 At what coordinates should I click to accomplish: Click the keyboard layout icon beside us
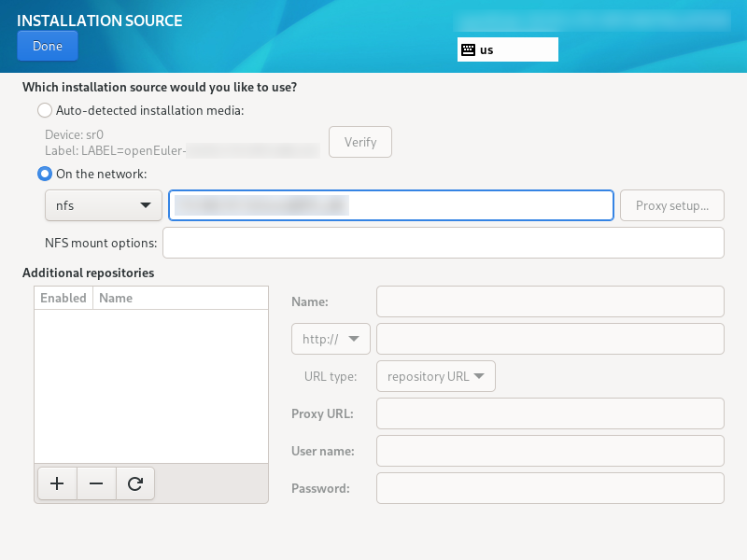468,49
